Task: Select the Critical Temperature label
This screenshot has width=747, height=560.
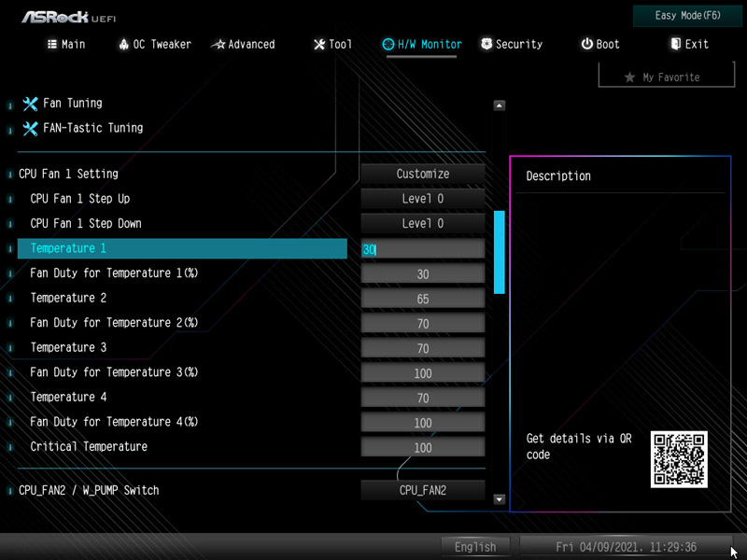Action: (89, 446)
